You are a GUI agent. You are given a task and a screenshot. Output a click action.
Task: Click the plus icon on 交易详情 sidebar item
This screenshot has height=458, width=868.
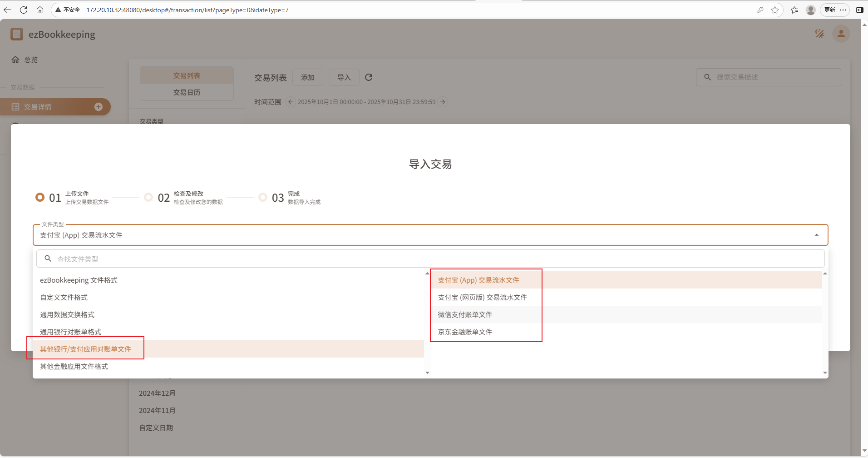[x=99, y=106]
